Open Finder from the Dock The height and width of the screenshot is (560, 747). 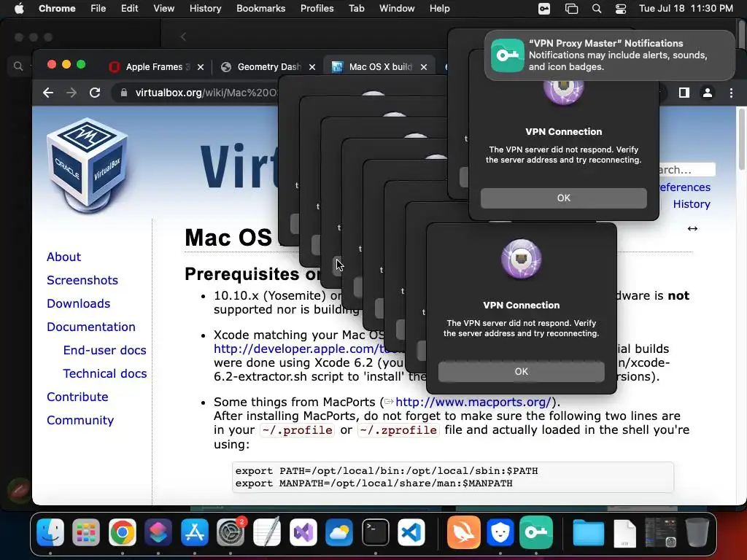50,532
